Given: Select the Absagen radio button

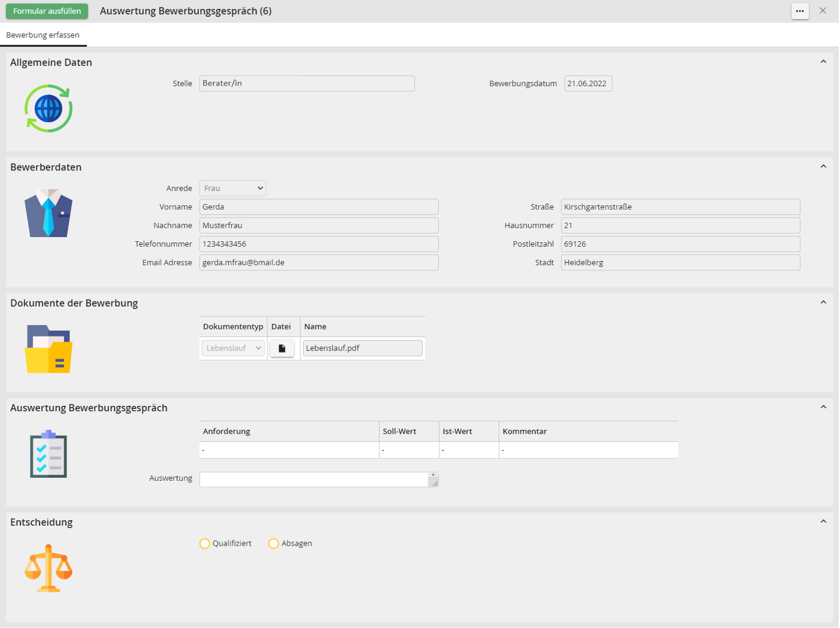Looking at the screenshot, I should coord(273,544).
